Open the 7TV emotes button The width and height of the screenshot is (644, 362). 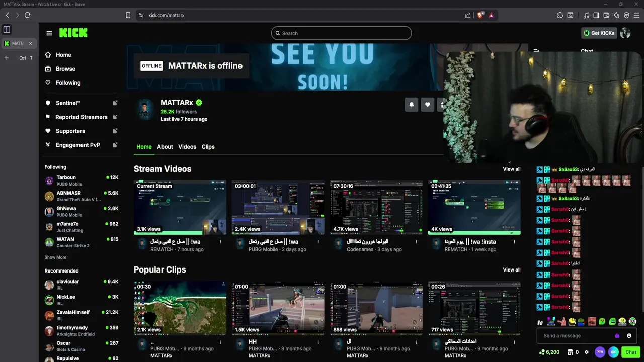click(600, 352)
